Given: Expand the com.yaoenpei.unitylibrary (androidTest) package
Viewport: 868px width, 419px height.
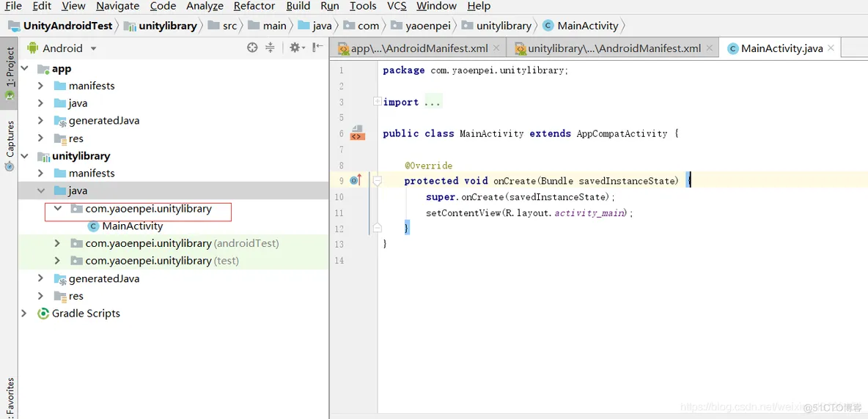Looking at the screenshot, I should [58, 243].
